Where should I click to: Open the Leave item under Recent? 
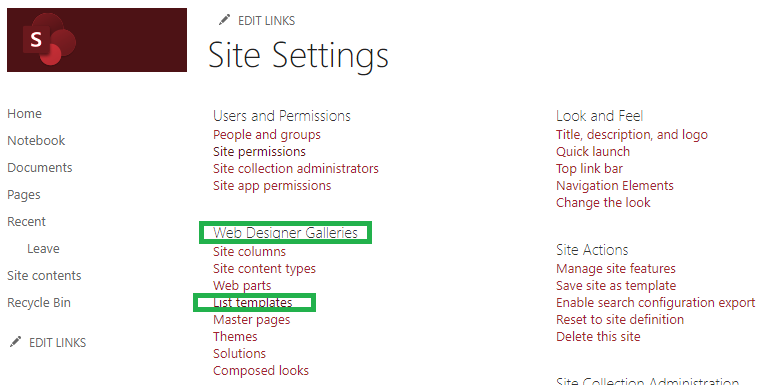pyautogui.click(x=43, y=249)
